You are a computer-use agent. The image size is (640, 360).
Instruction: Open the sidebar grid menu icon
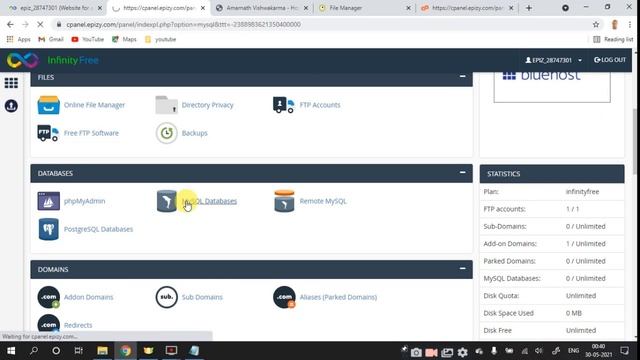tap(11, 83)
